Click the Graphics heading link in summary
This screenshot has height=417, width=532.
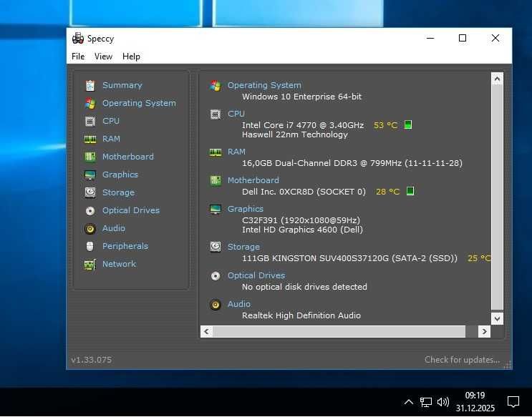(246, 209)
